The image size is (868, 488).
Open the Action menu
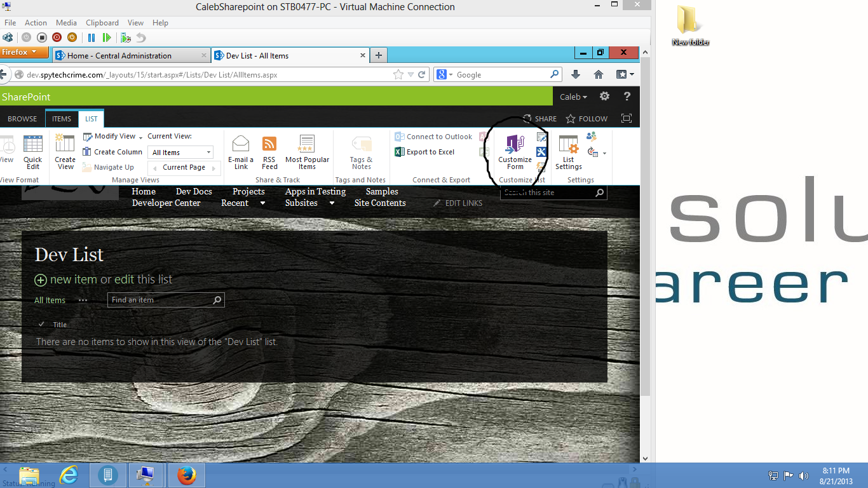36,23
